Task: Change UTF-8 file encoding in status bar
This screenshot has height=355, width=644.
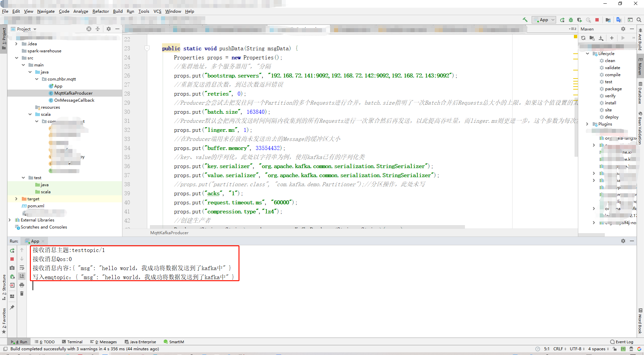Action: [x=577, y=349]
